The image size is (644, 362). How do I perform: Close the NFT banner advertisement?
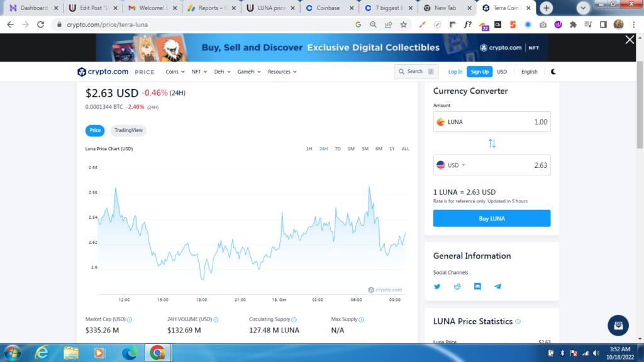tap(630, 40)
